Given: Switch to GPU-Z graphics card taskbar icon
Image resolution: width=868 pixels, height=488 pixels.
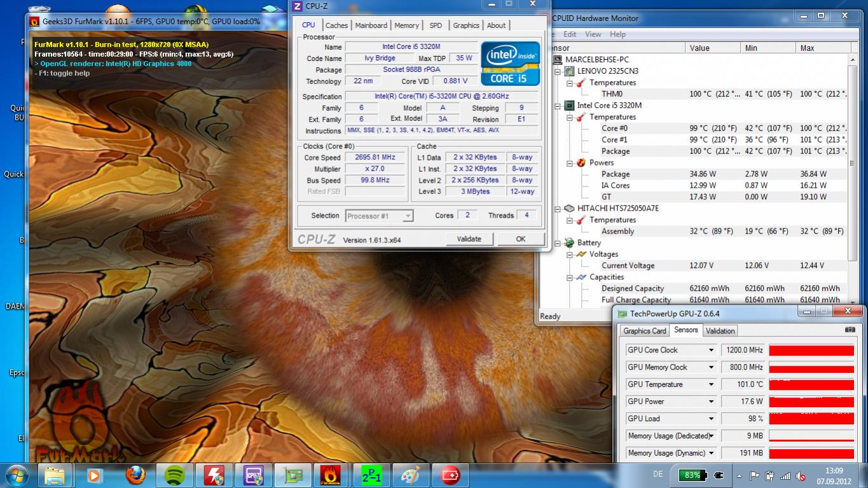Looking at the screenshot, I should coord(293,475).
